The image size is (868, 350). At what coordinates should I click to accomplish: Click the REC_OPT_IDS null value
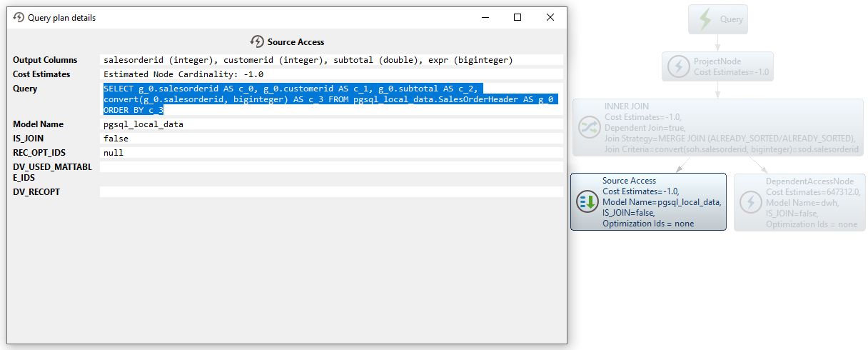[x=331, y=153]
